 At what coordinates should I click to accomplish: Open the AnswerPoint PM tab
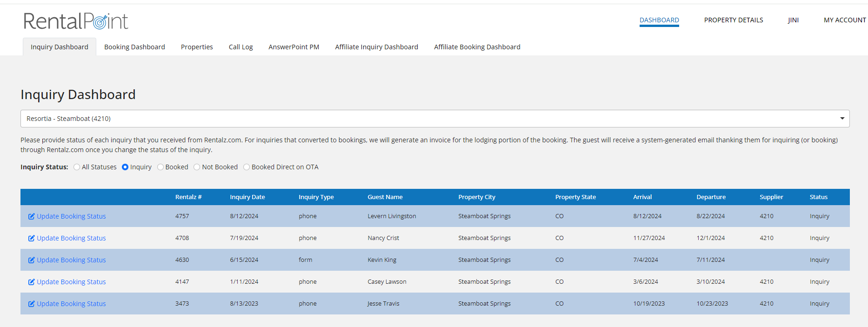point(294,47)
